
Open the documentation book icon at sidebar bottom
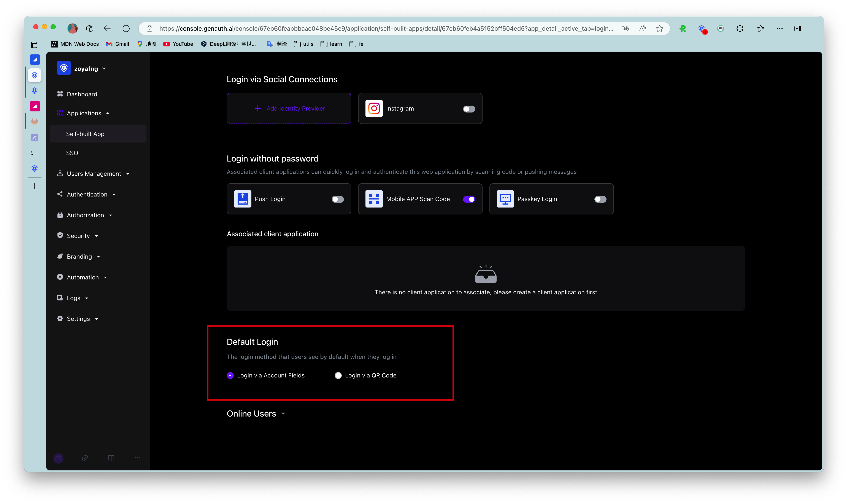click(111, 458)
